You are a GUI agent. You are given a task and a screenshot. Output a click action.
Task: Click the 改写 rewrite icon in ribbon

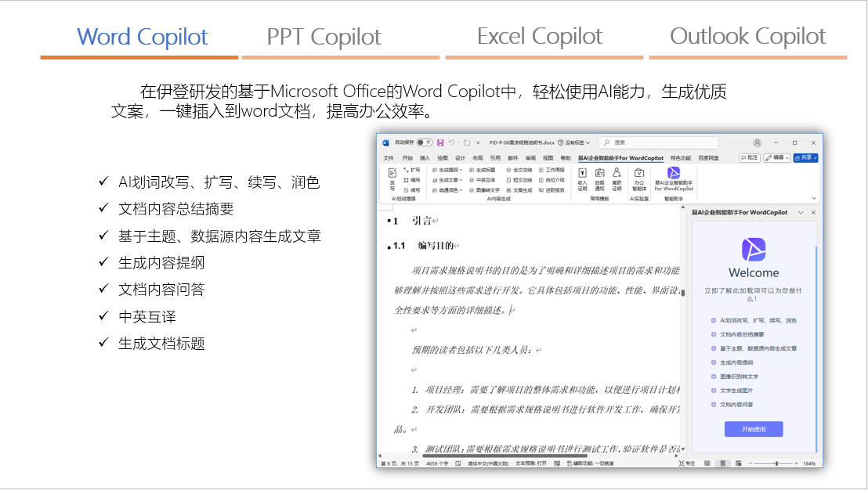[x=392, y=179]
